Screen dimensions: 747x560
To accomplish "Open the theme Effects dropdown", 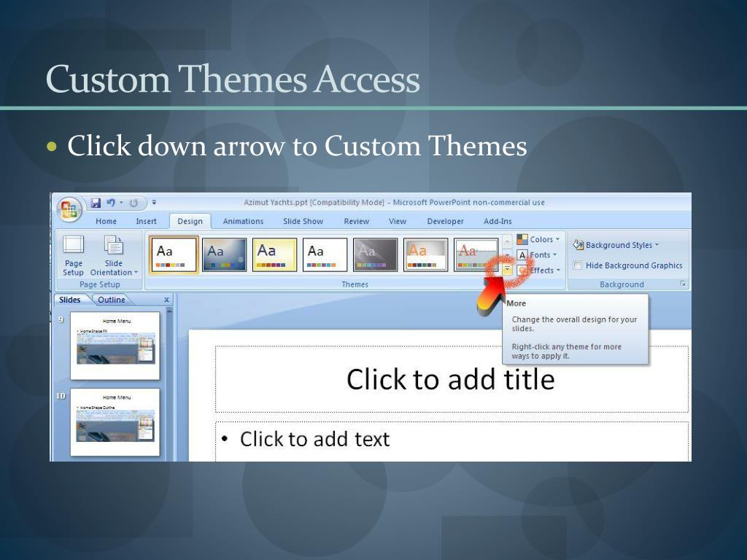I will click(x=538, y=270).
